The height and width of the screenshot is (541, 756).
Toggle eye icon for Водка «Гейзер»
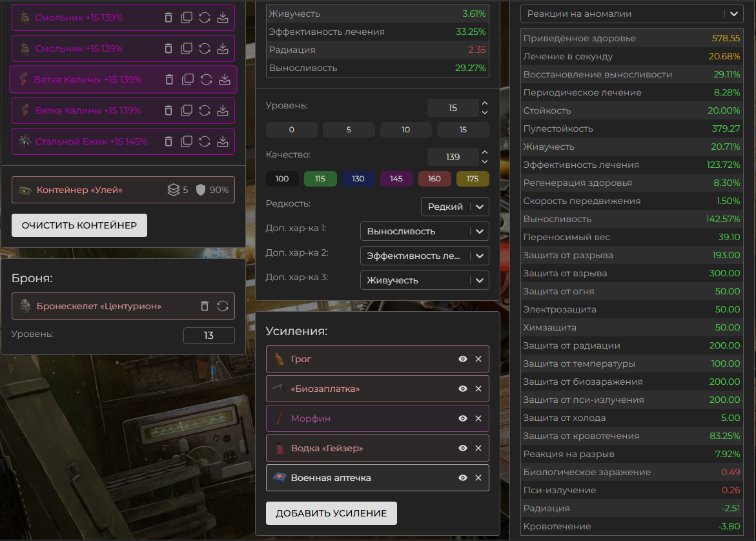pos(463,448)
